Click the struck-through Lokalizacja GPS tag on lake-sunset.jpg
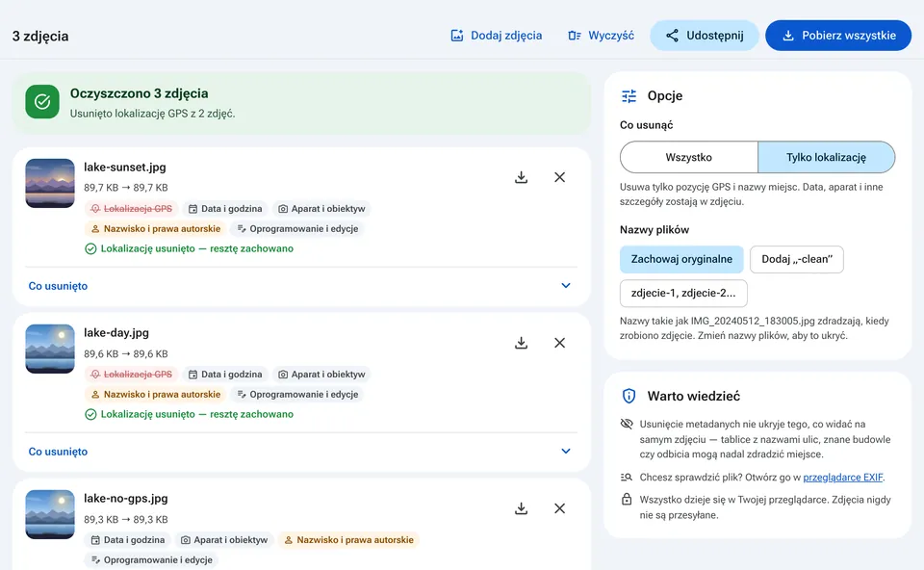This screenshot has width=924, height=570. (132, 209)
